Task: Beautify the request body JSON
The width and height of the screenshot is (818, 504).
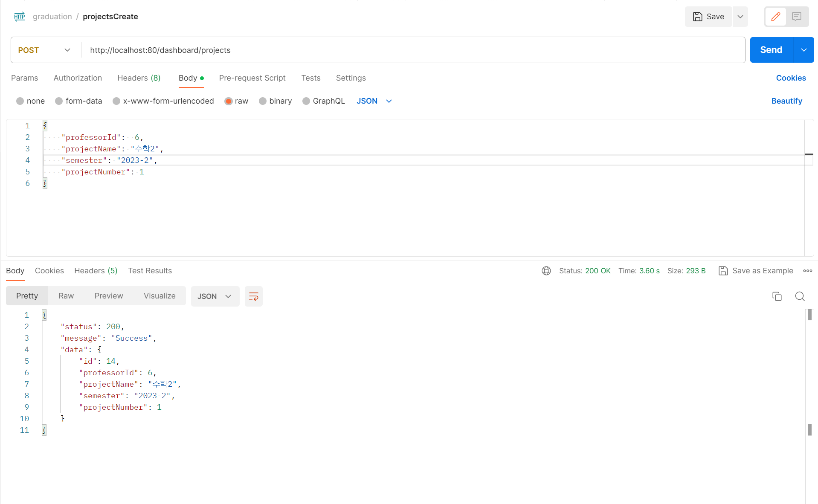Action: coord(787,101)
